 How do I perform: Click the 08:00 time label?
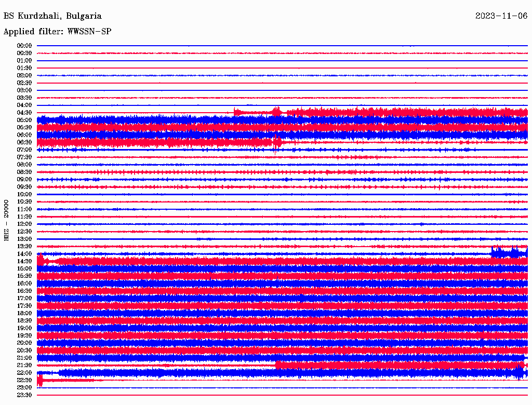point(24,165)
